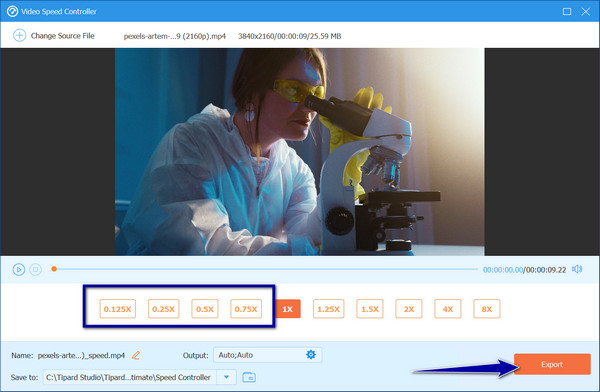Set playback speed to 8X

[487, 309]
